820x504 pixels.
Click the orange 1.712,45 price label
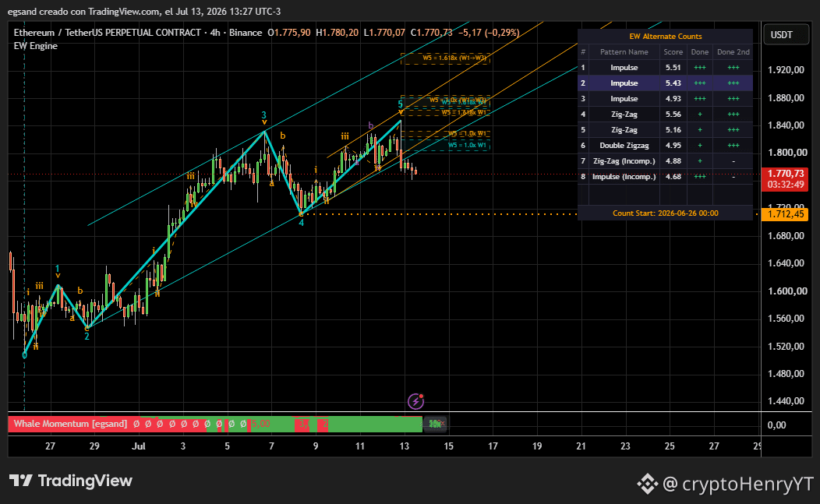tap(785, 214)
